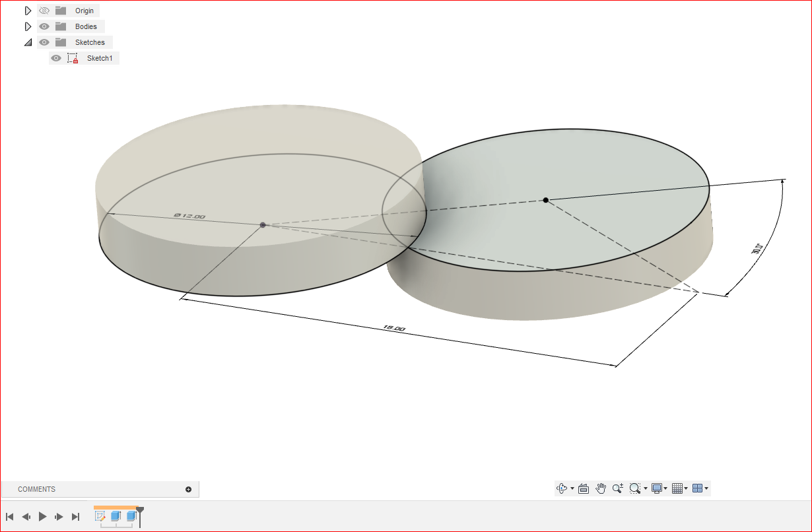Viewport: 812px width, 532px height.
Task: Select the Zoom Window tool
Action: click(635, 488)
